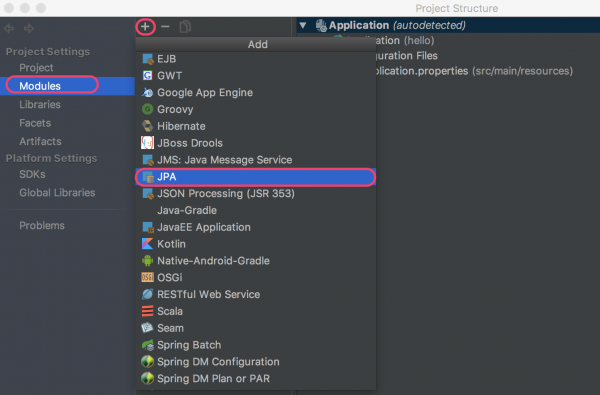Choose Kotlin from the Add menu
The height and width of the screenshot is (395, 600).
point(256,244)
